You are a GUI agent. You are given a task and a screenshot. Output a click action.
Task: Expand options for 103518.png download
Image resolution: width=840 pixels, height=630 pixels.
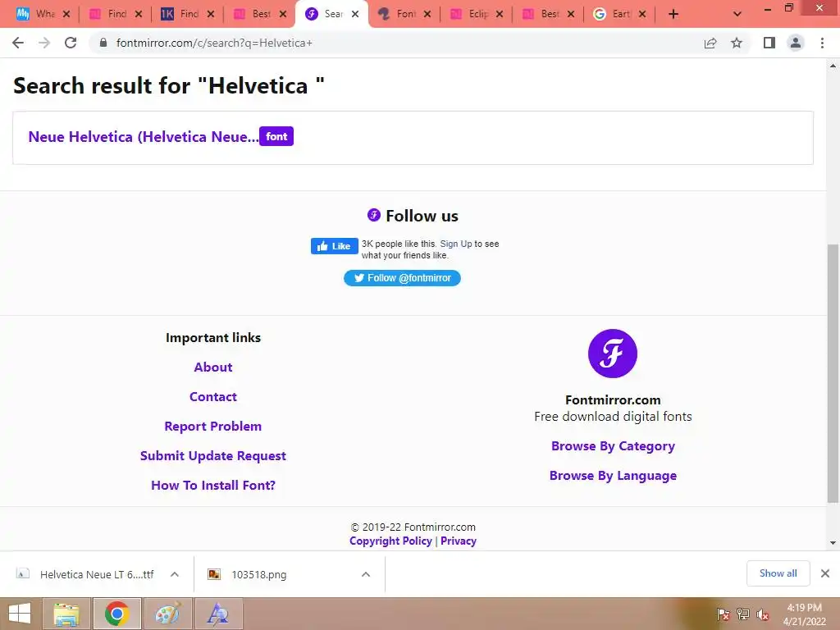366,574
